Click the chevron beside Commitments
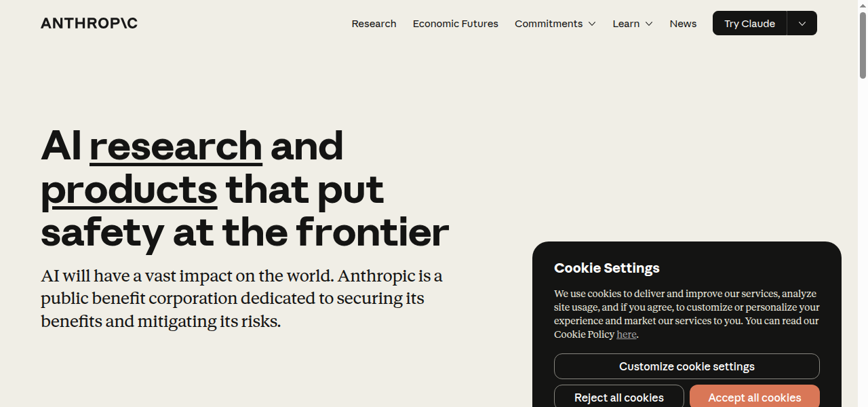This screenshot has width=868, height=407. 592,24
